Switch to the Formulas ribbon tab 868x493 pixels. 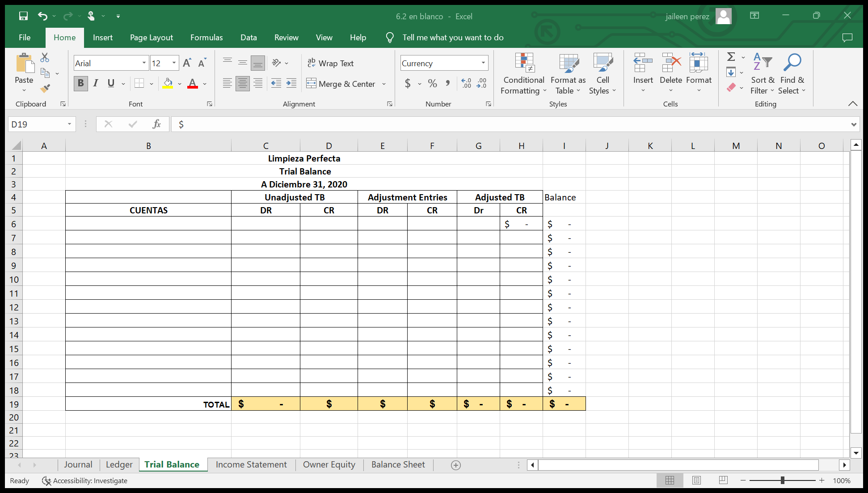[x=206, y=38]
